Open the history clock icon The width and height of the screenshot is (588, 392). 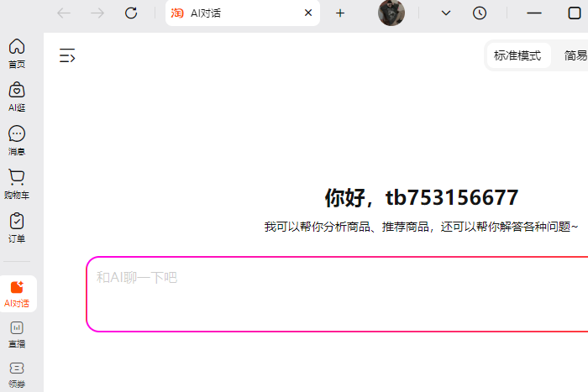point(480,13)
